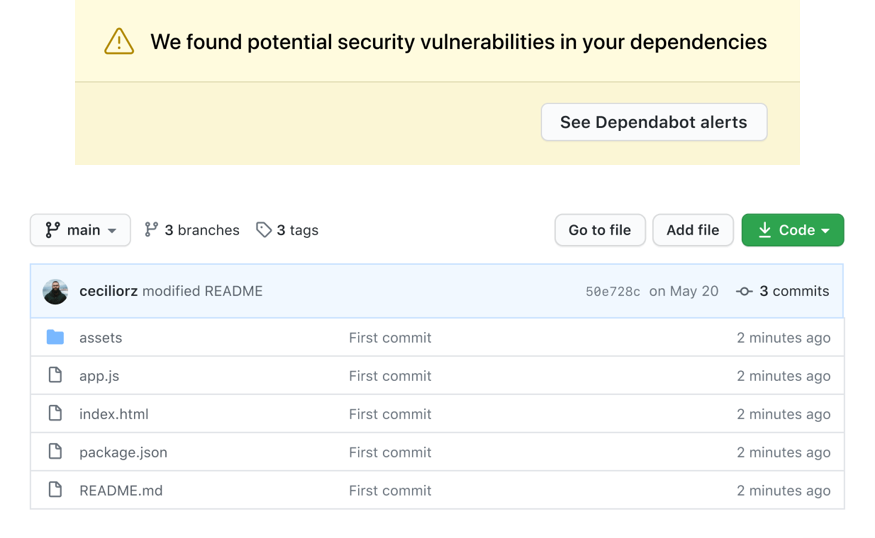Open the assets folder
This screenshot has height=538, width=875.
pyautogui.click(x=100, y=338)
